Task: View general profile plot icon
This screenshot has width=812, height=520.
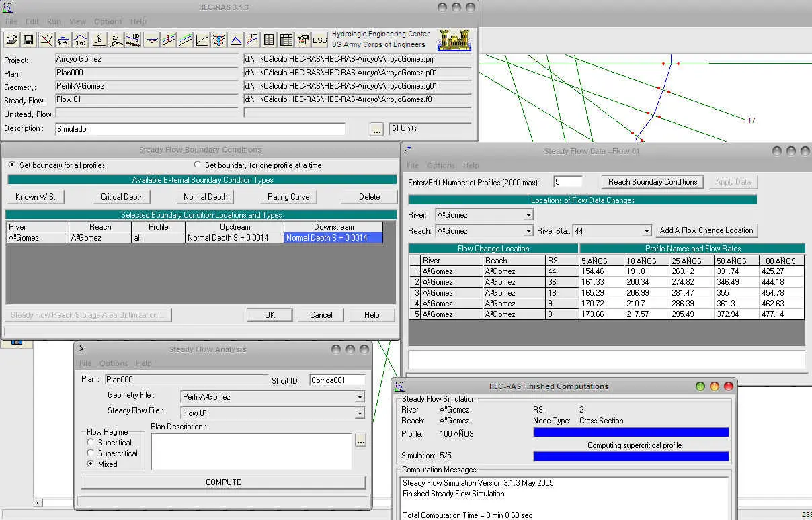Action: coord(185,40)
